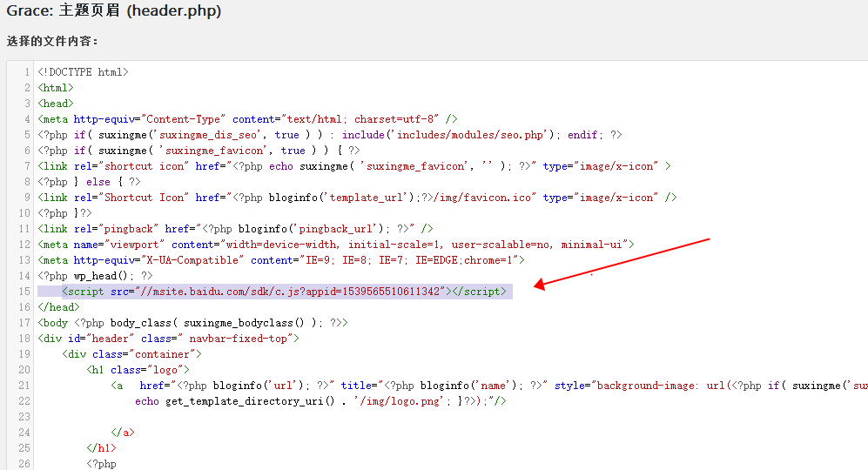Viewport: 868px width, 470px height.
Task: Click line number 1 in the gutter
Action: pos(28,72)
